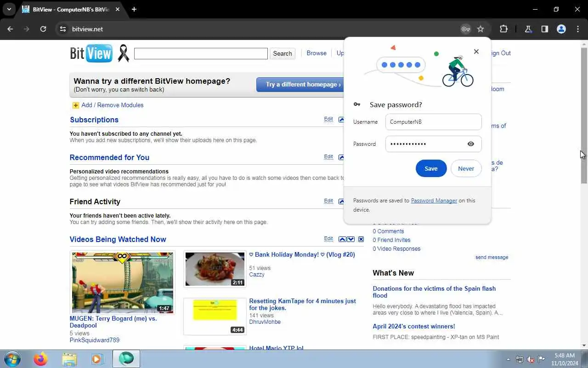This screenshot has height=368, width=588.
Task: Open a new browser tab
Action: point(134,9)
